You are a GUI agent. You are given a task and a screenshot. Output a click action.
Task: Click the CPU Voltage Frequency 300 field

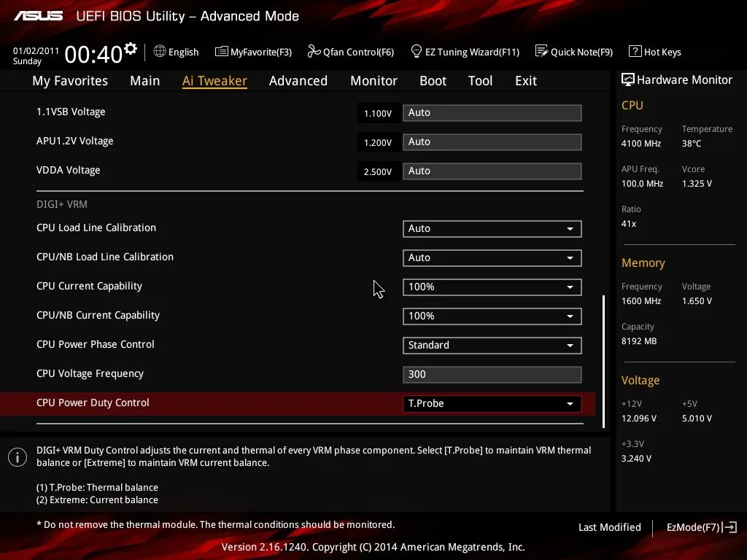click(492, 374)
